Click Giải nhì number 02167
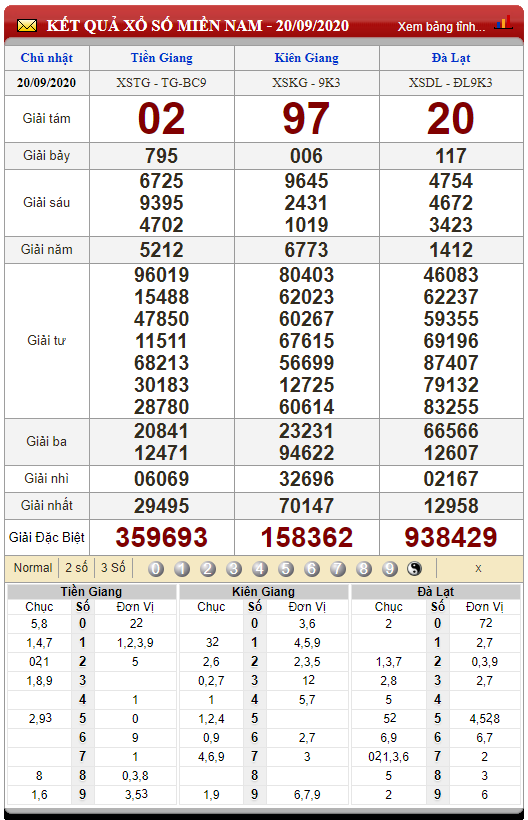 [451, 479]
